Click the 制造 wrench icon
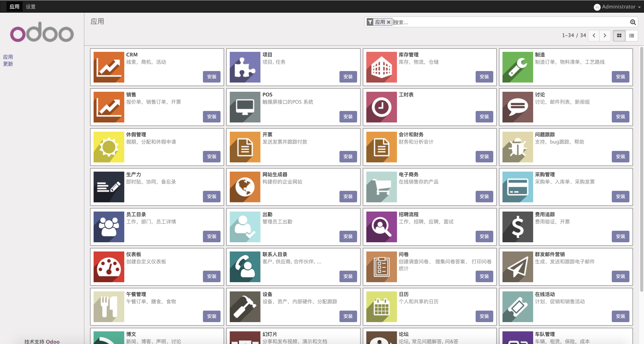The height and width of the screenshot is (344, 644). [517, 67]
